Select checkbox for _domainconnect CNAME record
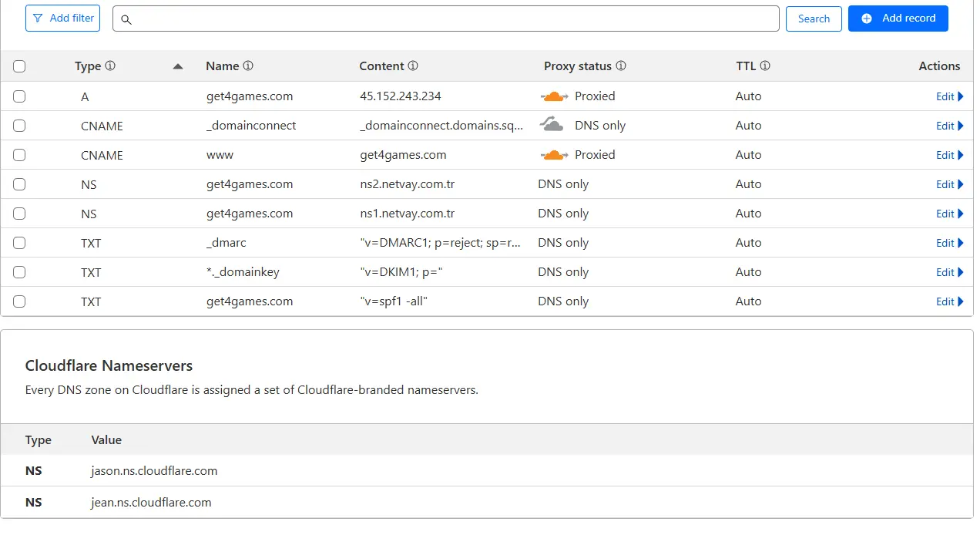 click(19, 126)
